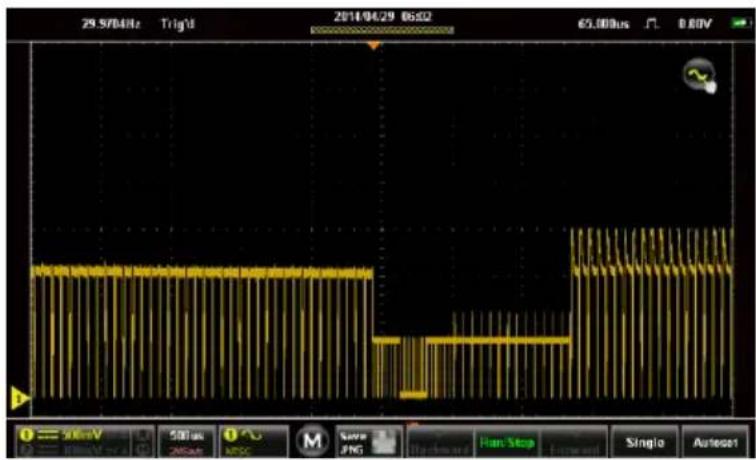
Task: Click the green battery indicator
Action: [x=740, y=23]
